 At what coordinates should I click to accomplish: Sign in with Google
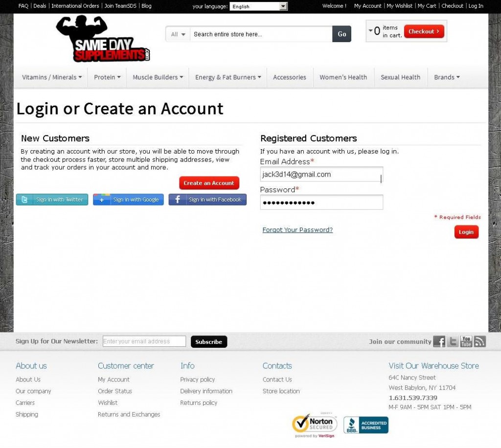click(128, 200)
